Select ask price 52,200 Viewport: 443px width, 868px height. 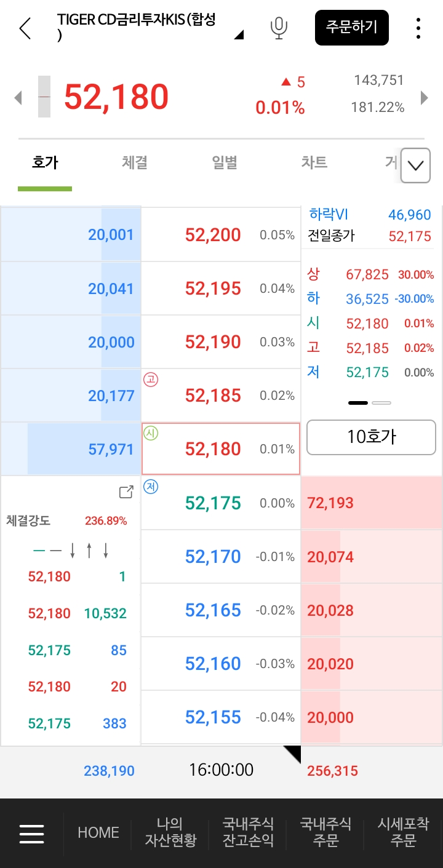221,235
